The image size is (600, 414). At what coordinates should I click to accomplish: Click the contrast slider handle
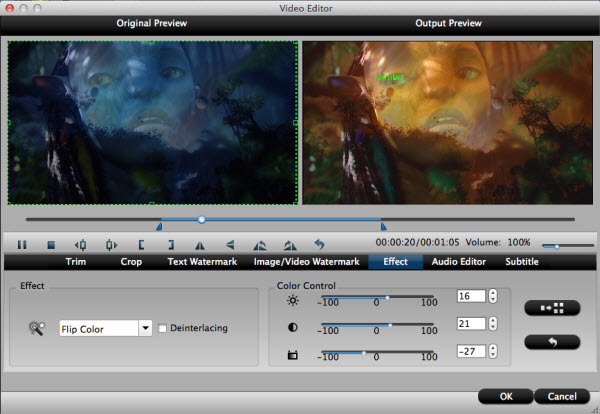[390, 325]
